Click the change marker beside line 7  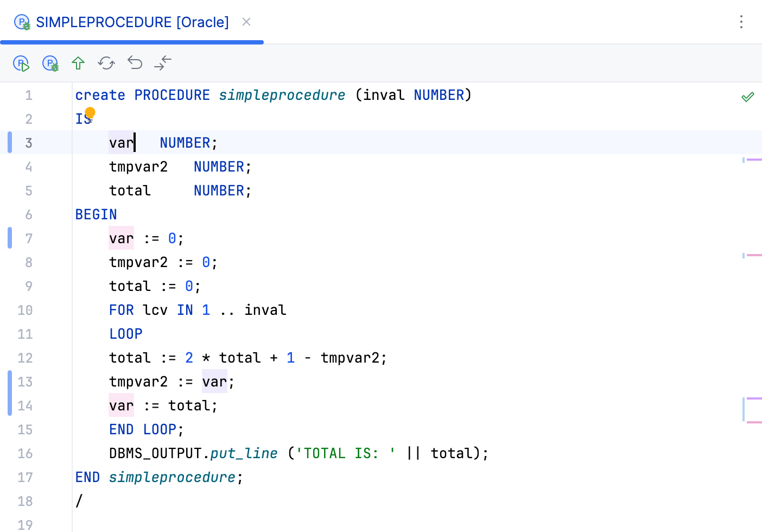point(9,238)
